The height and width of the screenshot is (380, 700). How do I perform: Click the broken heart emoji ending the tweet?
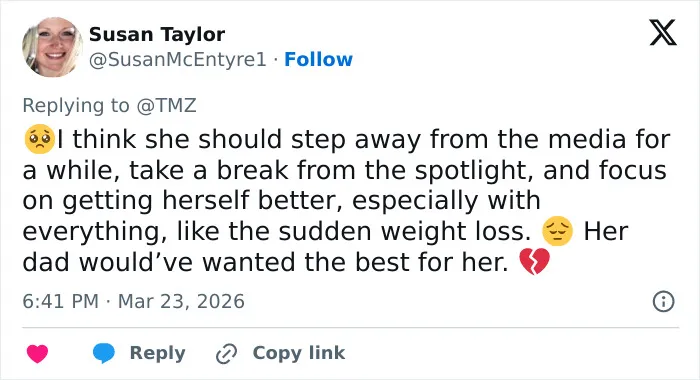[534, 262]
